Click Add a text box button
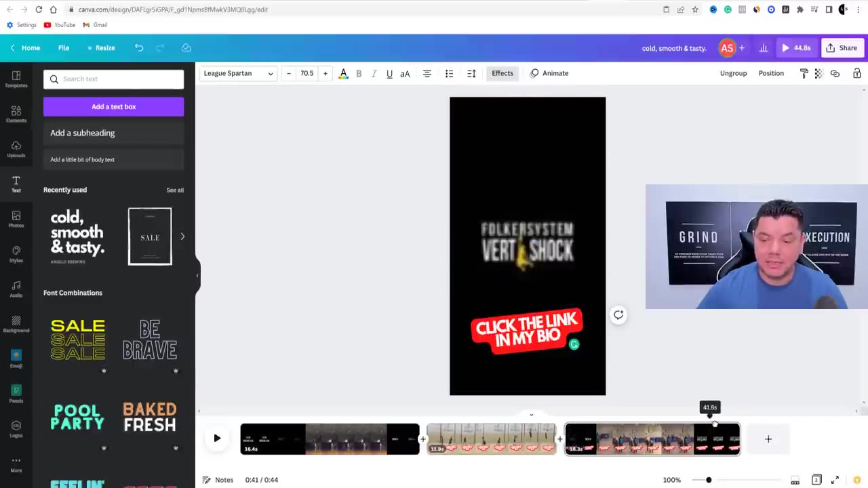Viewport: 868px width, 488px height. click(113, 106)
